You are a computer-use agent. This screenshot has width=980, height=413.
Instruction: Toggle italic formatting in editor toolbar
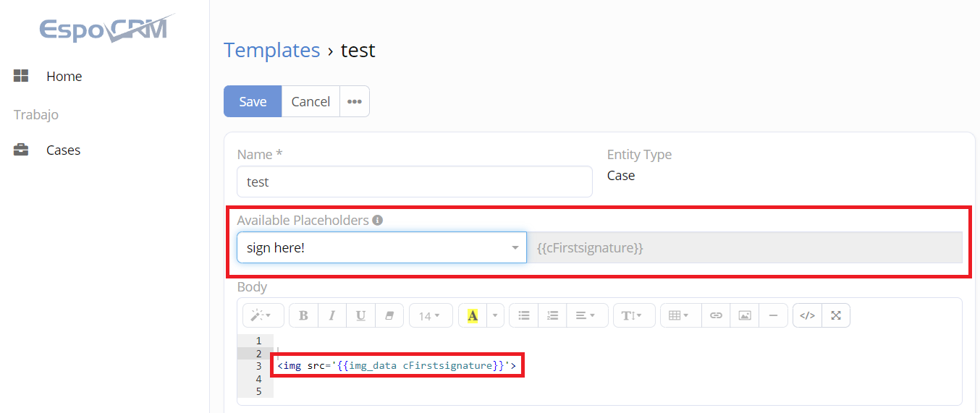coord(332,315)
